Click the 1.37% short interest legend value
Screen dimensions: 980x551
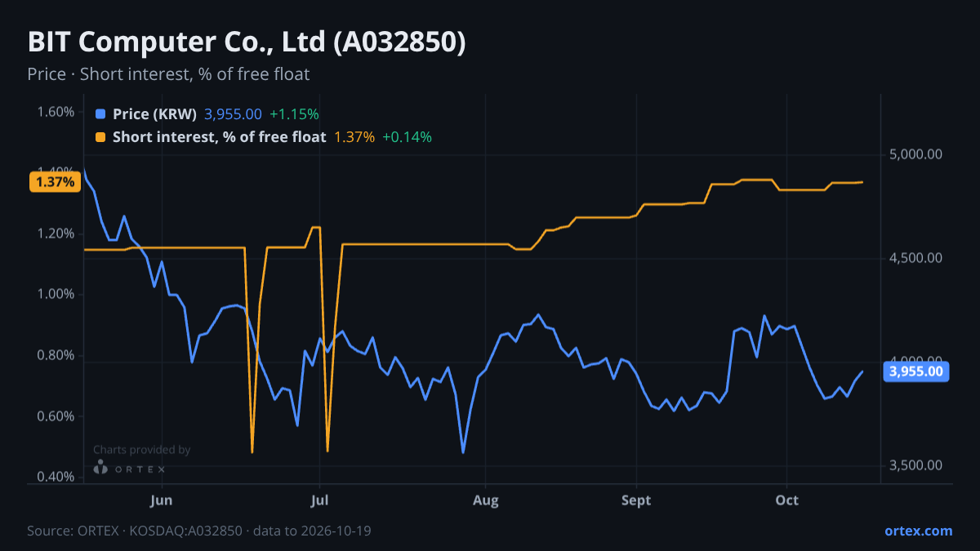coord(354,137)
